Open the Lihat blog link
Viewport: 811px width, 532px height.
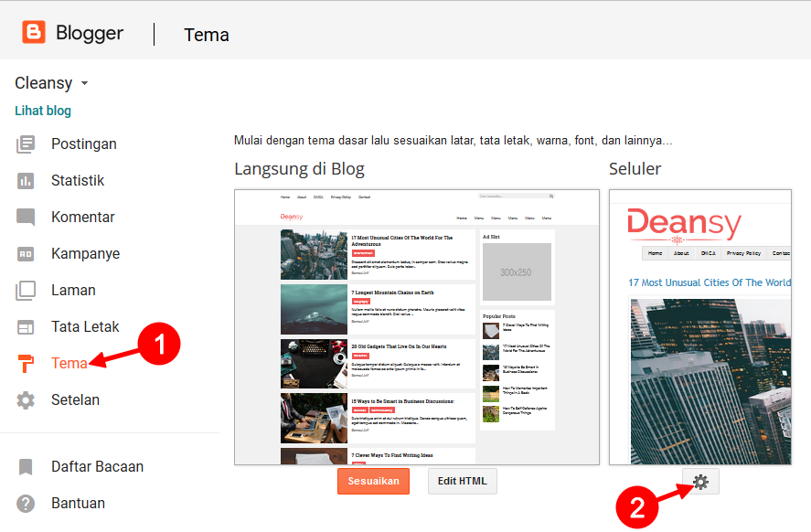(43, 111)
